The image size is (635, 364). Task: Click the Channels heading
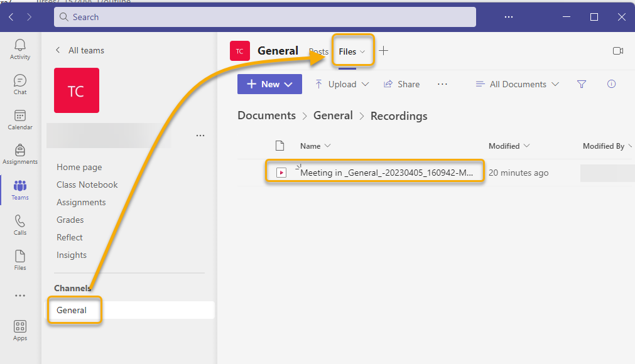point(72,288)
